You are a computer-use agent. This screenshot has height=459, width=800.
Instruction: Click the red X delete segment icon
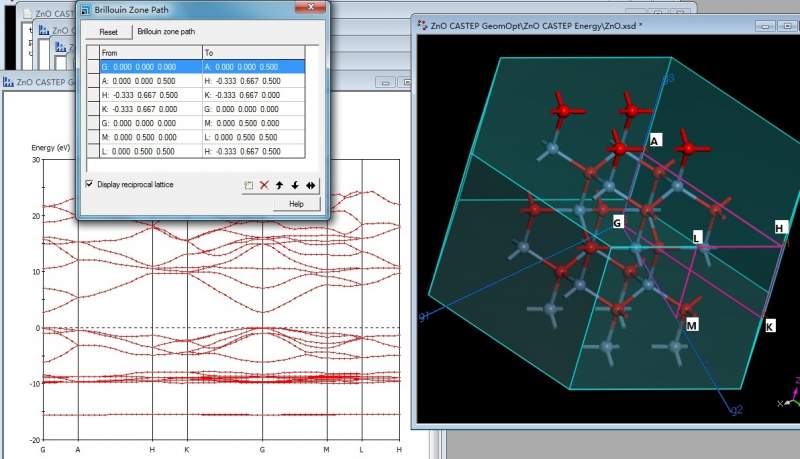click(264, 185)
